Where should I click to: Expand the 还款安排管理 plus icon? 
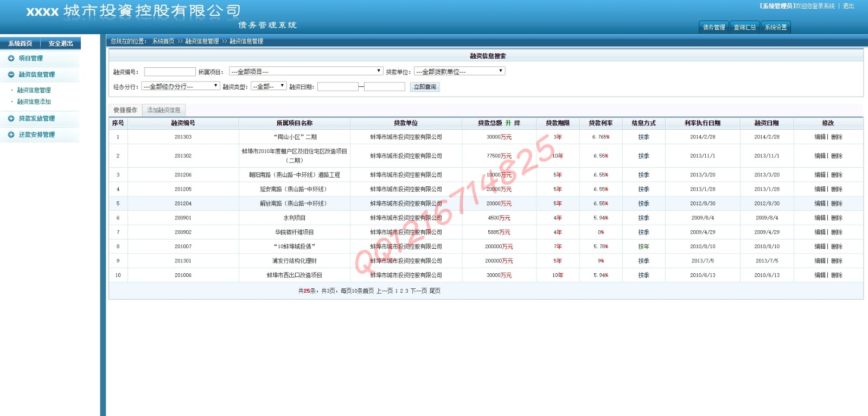[11, 135]
